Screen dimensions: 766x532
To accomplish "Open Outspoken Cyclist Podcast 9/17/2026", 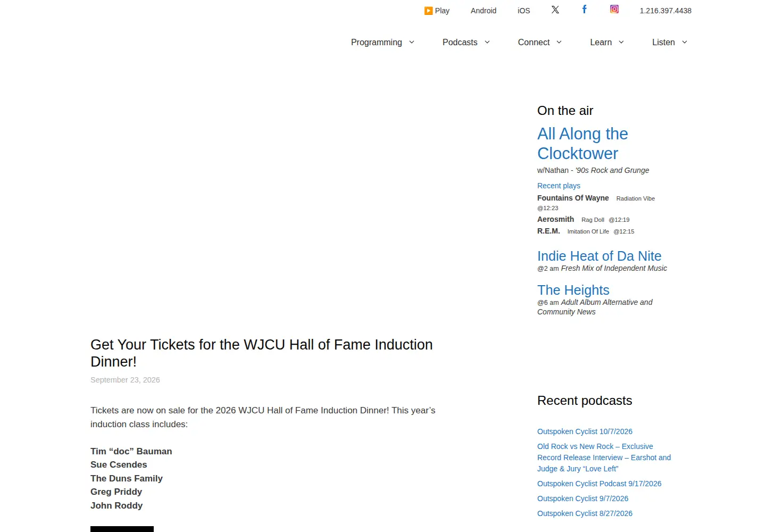I will click(x=600, y=484).
